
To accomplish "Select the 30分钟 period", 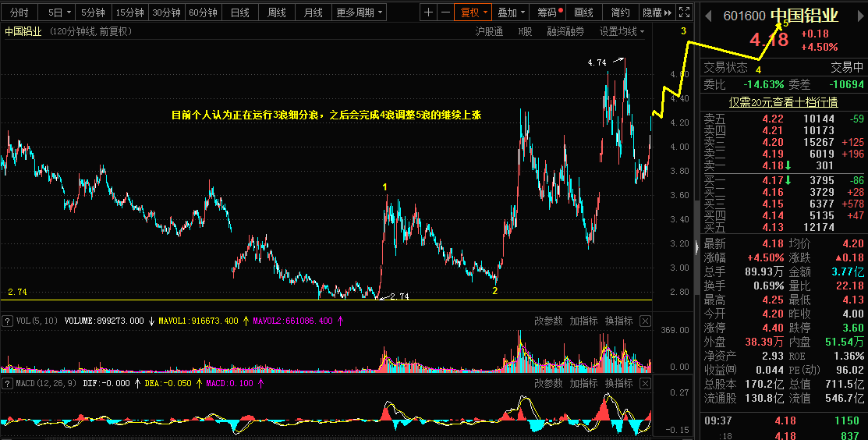I will coord(166,12).
